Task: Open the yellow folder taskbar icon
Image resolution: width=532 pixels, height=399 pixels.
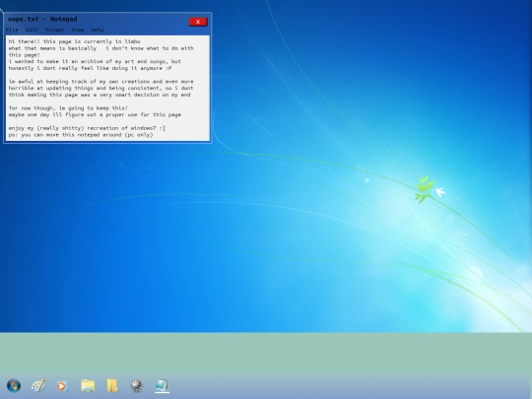Action: point(112,386)
